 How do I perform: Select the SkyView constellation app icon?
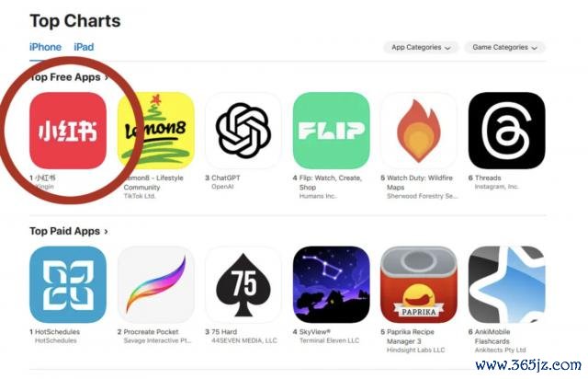(x=332, y=285)
